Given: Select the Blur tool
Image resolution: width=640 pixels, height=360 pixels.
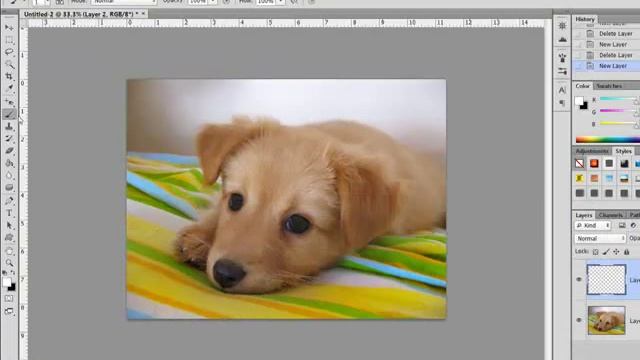Looking at the screenshot, I should [9, 176].
